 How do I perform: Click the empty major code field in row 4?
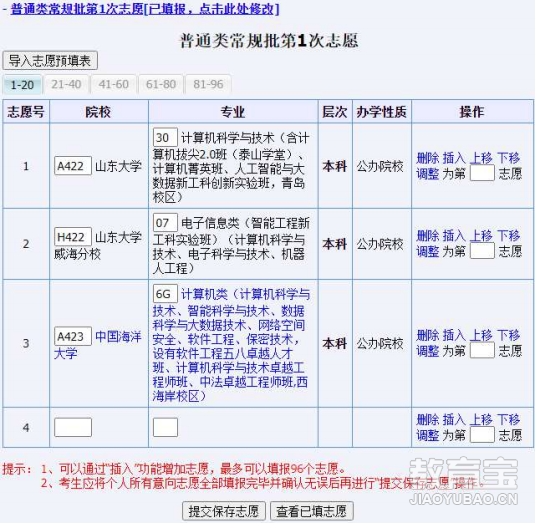click(x=165, y=428)
